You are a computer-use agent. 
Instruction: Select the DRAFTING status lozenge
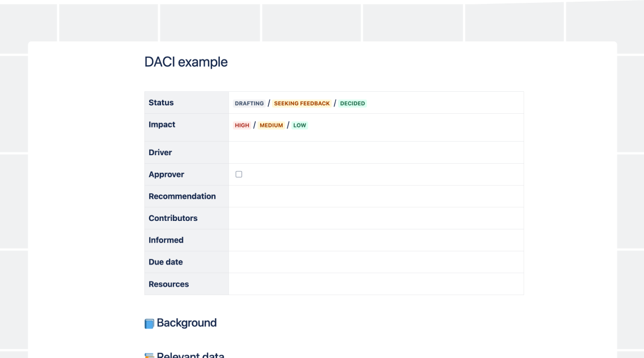click(249, 104)
